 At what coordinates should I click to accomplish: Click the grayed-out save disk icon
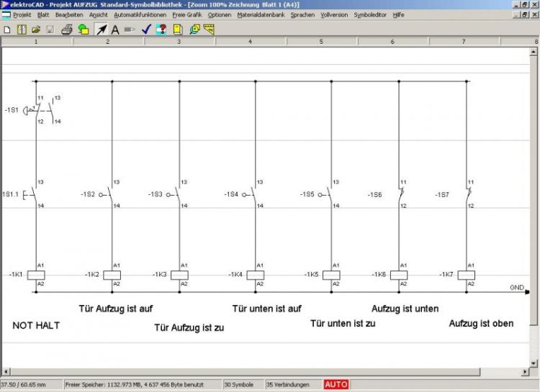click(50, 29)
